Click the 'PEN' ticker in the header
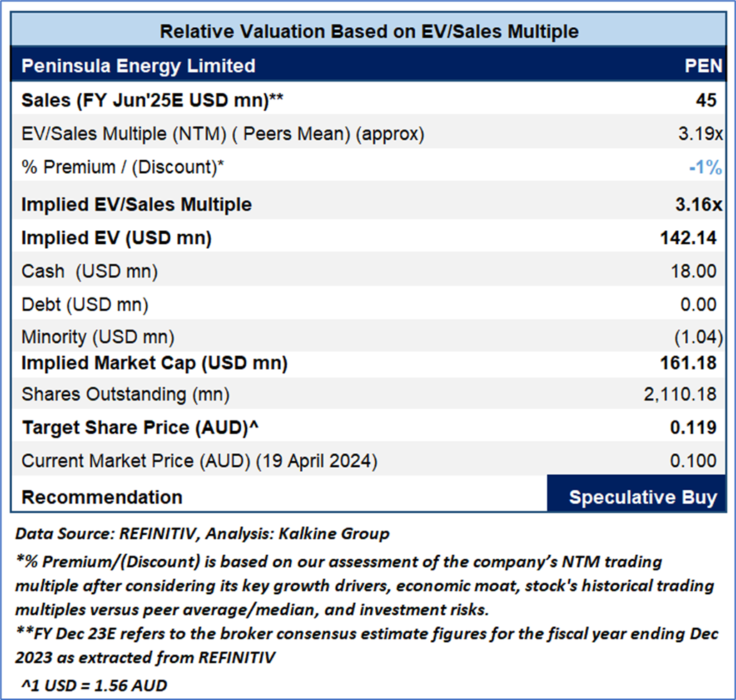736x700 pixels. pyautogui.click(x=703, y=66)
